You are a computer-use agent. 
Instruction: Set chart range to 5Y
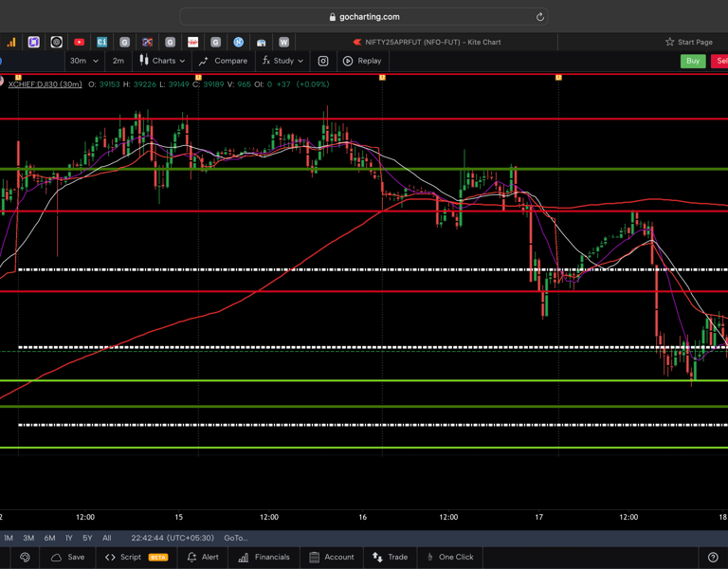point(87,538)
